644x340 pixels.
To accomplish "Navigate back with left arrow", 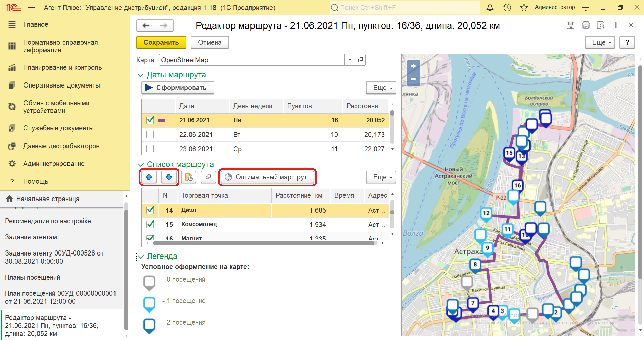I will [146, 25].
